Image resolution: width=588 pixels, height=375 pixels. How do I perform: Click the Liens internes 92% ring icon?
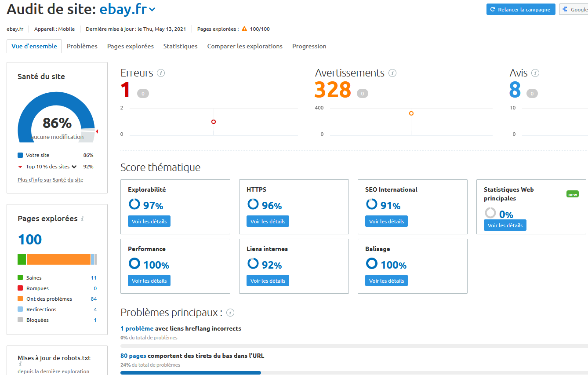point(253,264)
